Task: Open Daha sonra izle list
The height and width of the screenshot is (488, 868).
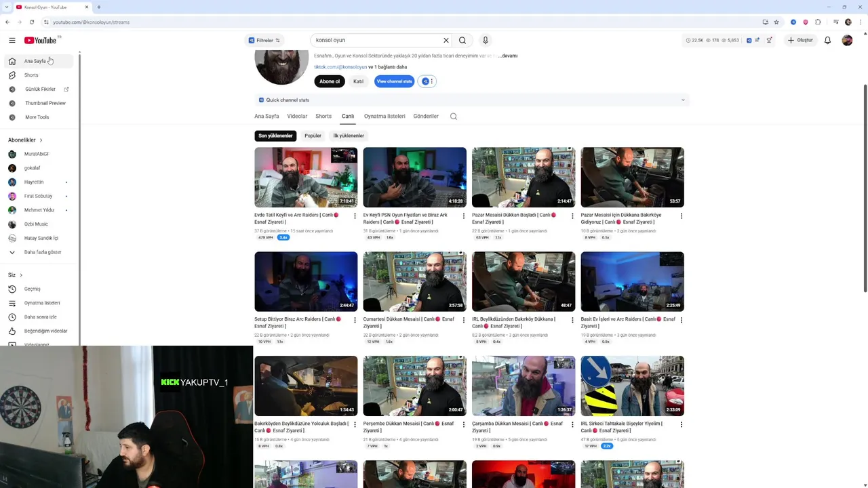Action: (x=40, y=317)
